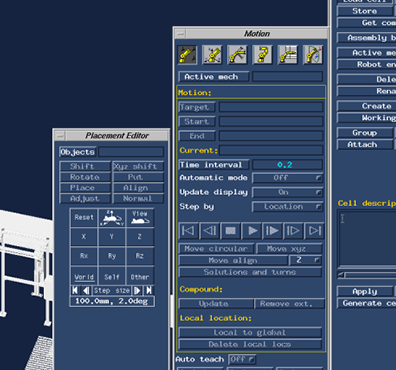
Task: Select the robot work envelope icon
Action: click(x=313, y=55)
